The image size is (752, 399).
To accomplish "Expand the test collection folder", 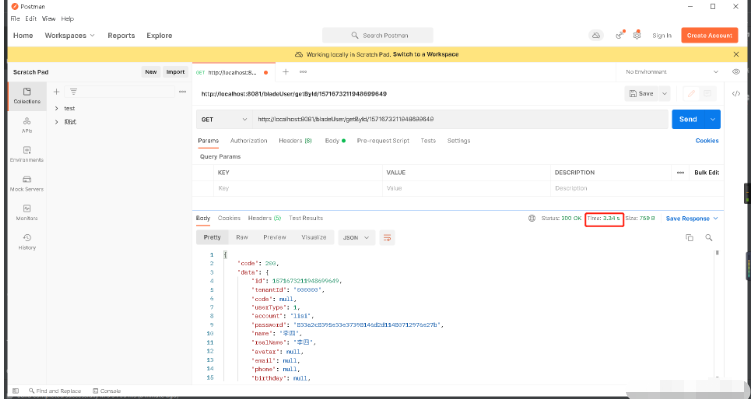I will pos(57,108).
